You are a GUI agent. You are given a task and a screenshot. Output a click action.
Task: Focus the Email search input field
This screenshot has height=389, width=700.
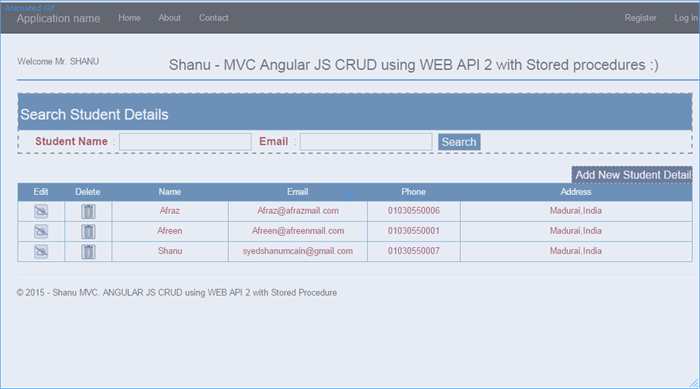click(x=366, y=142)
